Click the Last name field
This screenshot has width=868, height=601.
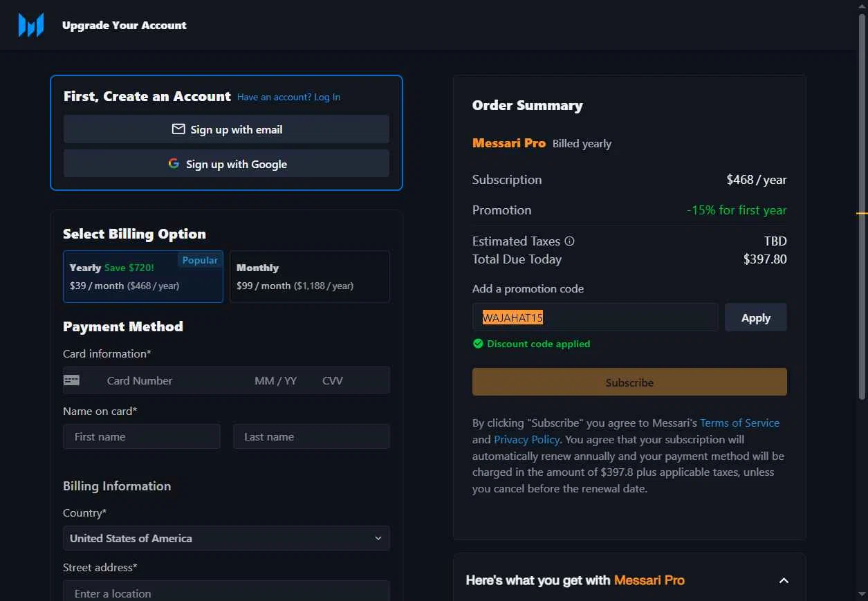(x=311, y=436)
